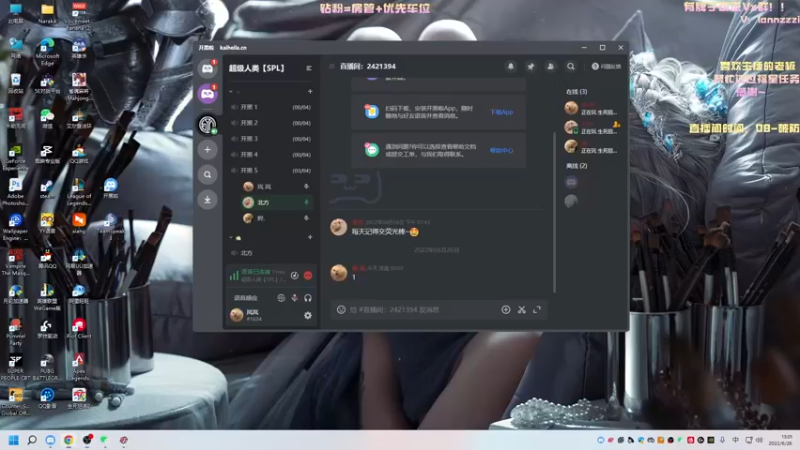Click chat scrollbar in message area
Viewport: 800px width, 450px height.
coord(555,212)
